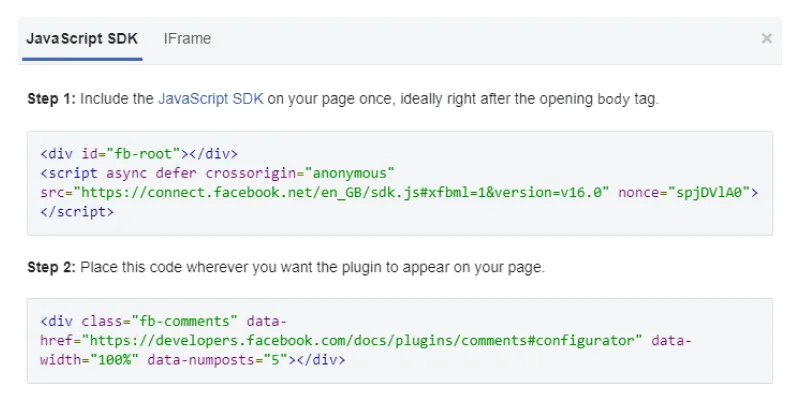Select the JavaScript SDK tab
This screenshot has width=800, height=400.
click(82, 39)
